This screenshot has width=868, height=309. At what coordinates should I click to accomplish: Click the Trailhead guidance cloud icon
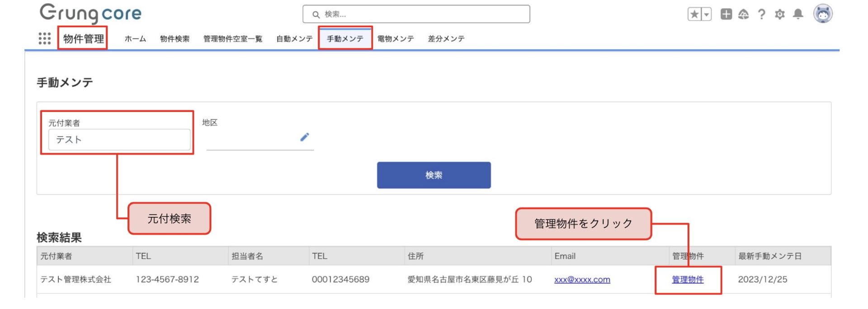click(743, 14)
